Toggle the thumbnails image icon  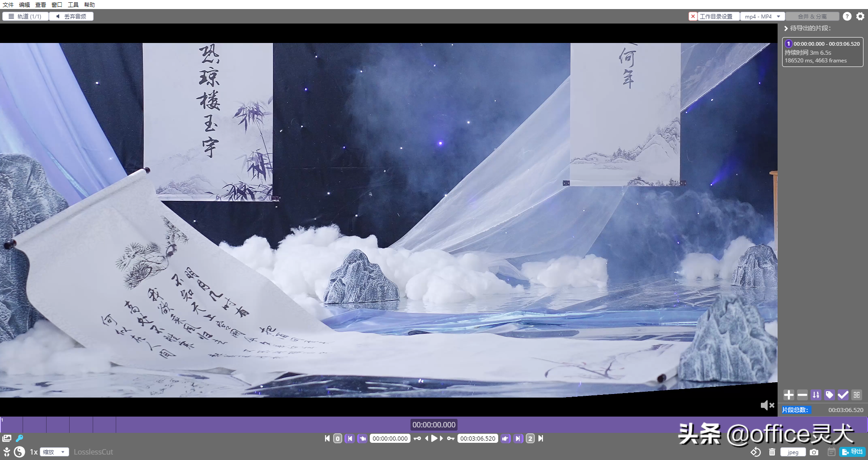7,438
